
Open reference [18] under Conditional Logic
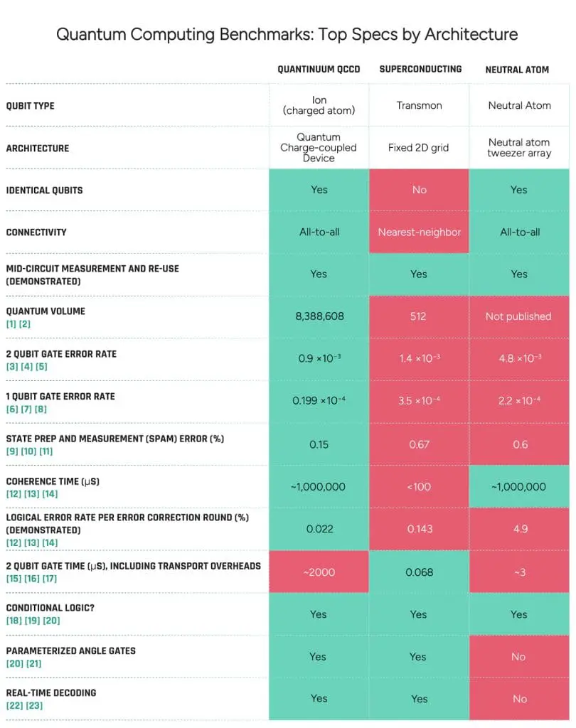coord(14,621)
